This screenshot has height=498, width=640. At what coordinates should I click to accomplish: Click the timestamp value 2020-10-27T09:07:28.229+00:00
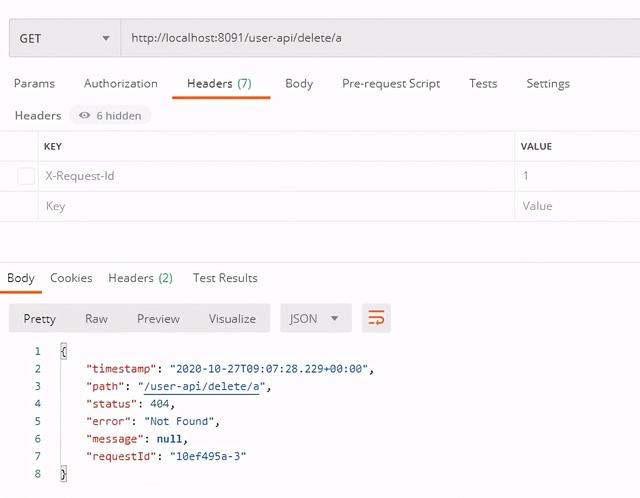point(269,369)
